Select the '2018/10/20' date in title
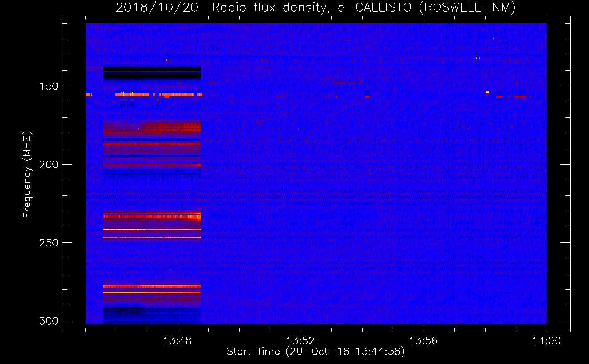This screenshot has height=364, width=589. pos(157,8)
